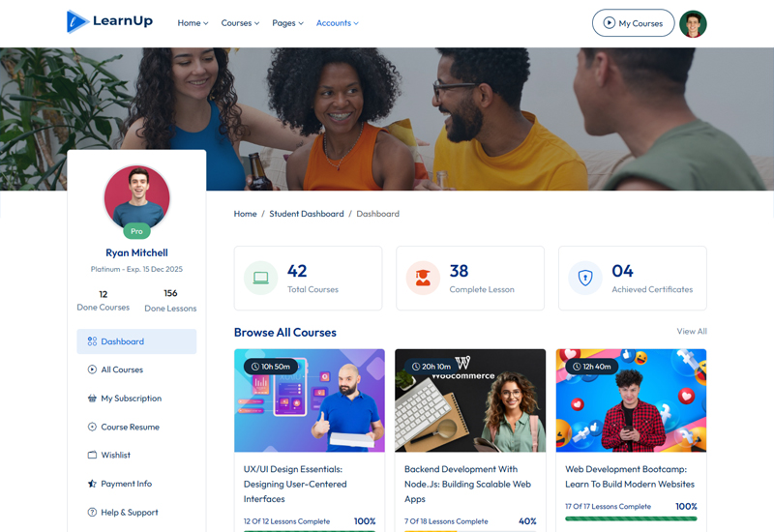The image size is (774, 532).
Task: Open the Pages dropdown menu
Action: (x=287, y=23)
